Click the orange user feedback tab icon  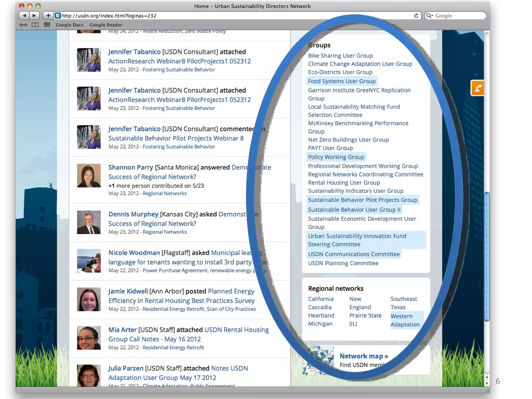[478, 88]
